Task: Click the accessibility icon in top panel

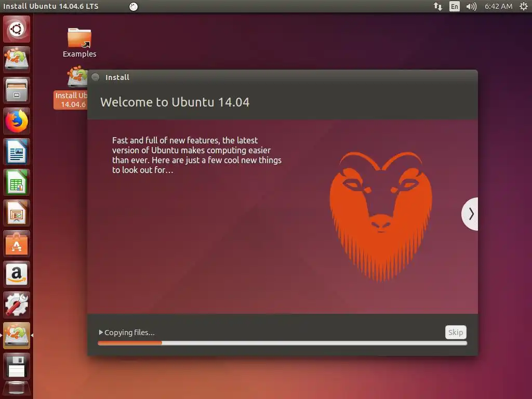Action: (134, 6)
